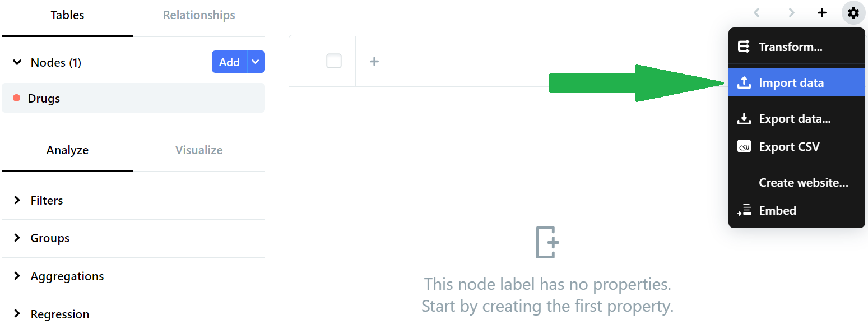Click the Embed icon in menu
The image size is (868, 333).
tap(744, 211)
